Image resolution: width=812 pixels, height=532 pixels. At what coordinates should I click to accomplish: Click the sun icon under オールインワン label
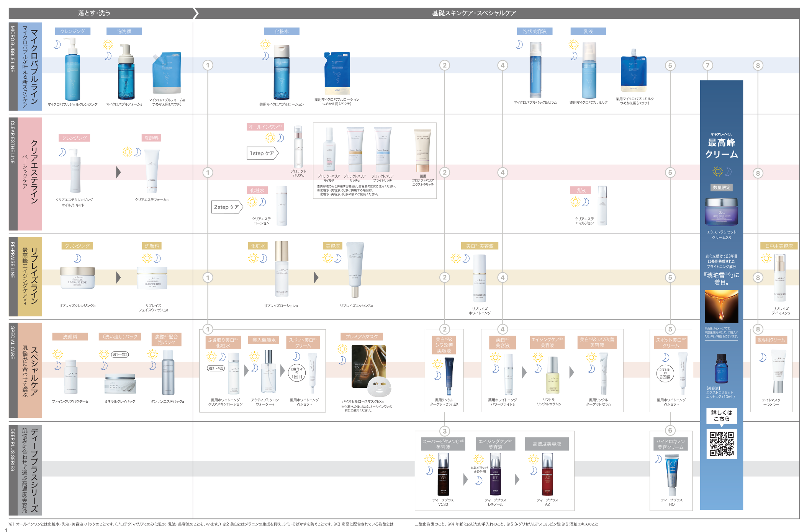pyautogui.click(x=270, y=138)
